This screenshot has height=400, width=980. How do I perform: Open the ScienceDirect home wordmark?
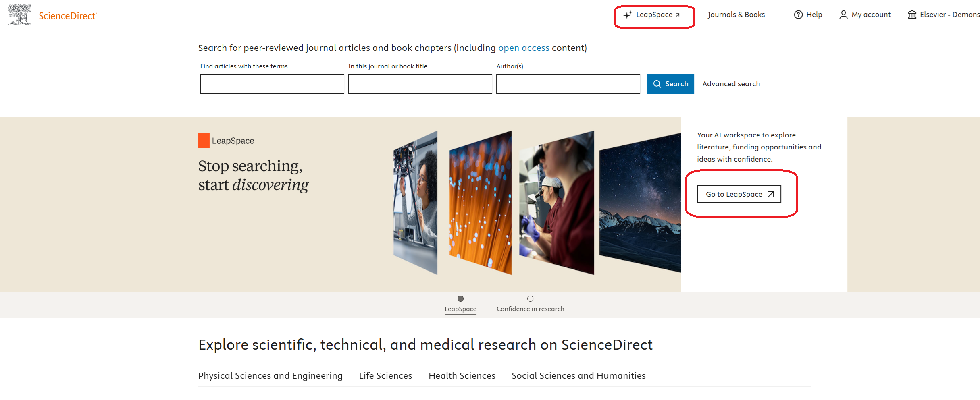68,16
